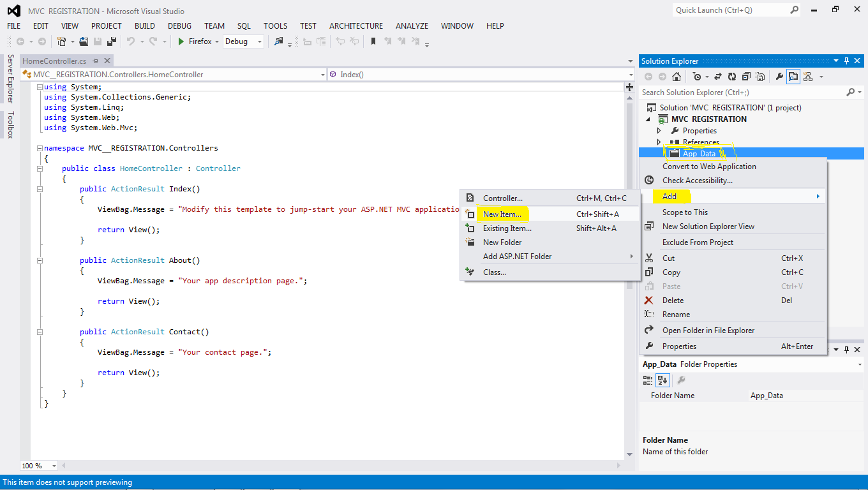Close the HomeController.cs tab with X

[107, 61]
